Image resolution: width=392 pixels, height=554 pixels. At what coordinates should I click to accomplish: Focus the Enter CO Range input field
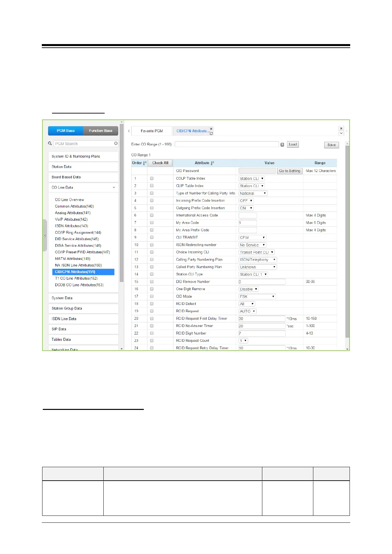[227, 144]
